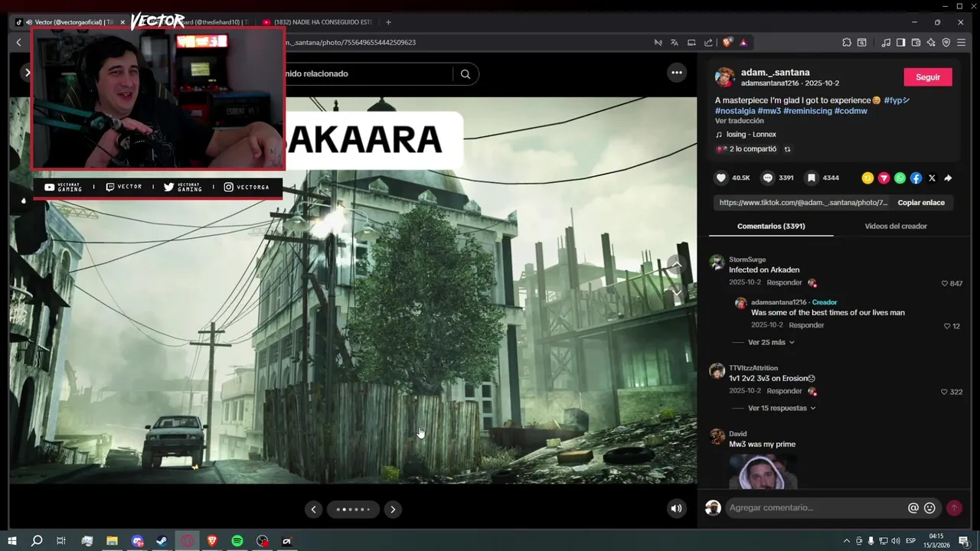Open the Windows taskbar search
This screenshot has width=980, height=551.
pos(37,541)
